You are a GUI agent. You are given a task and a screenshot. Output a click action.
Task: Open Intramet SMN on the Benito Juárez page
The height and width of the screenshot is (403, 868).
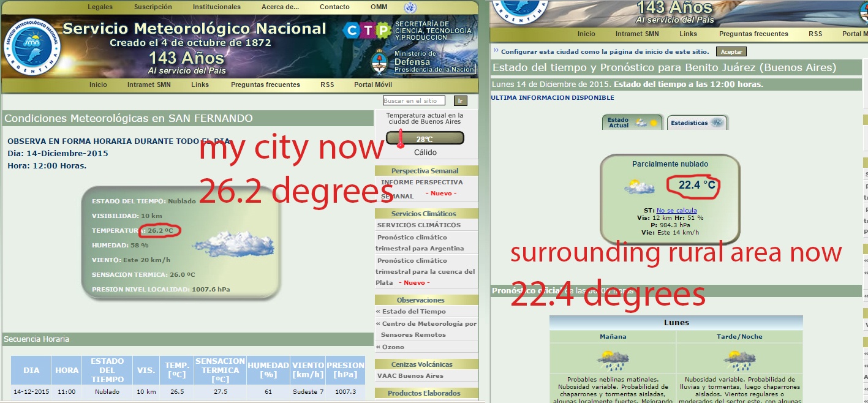[637, 34]
